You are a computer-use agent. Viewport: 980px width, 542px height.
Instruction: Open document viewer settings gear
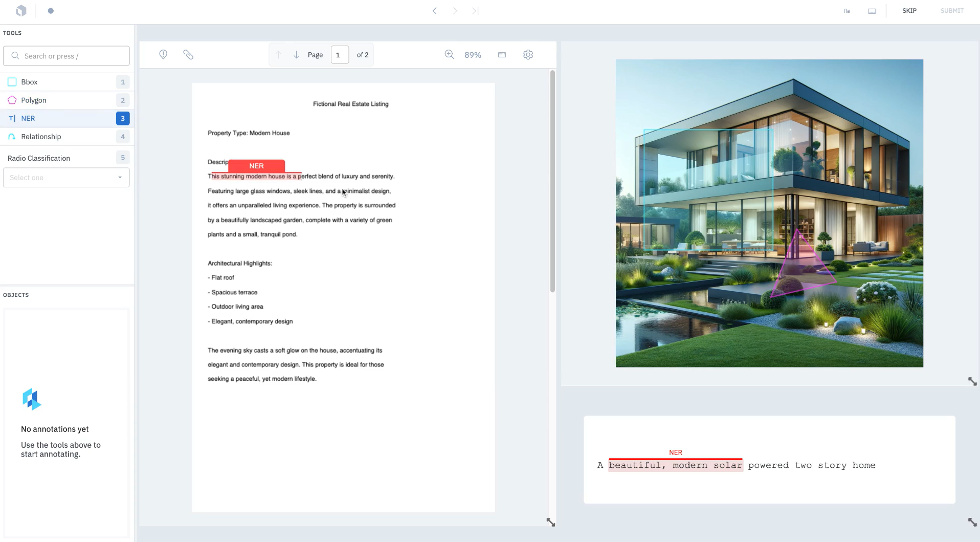528,55
